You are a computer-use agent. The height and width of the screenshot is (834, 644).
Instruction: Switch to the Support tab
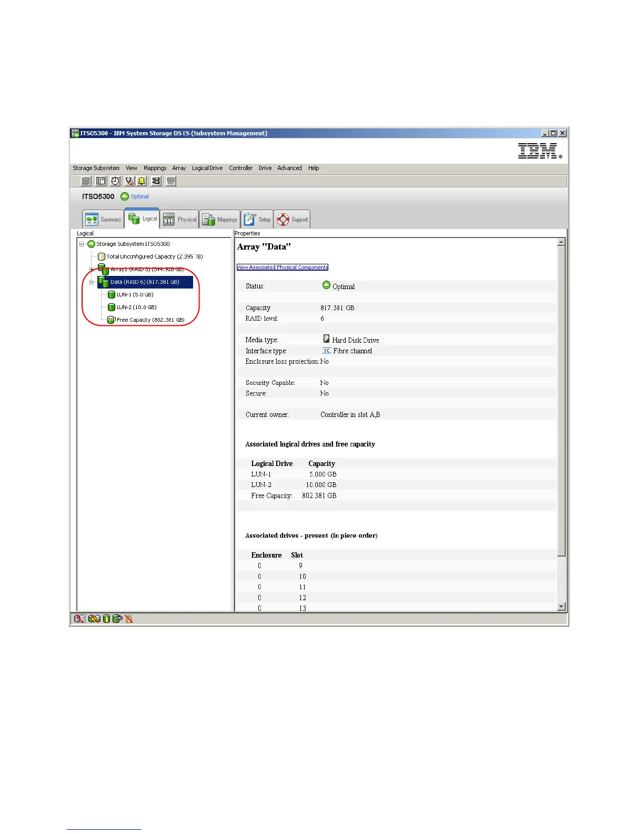[292, 220]
